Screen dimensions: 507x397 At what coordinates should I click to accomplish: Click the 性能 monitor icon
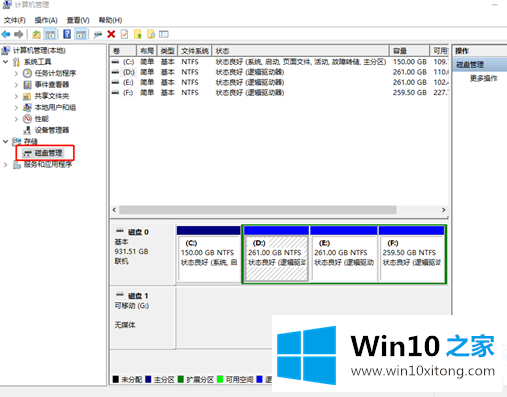[27, 119]
